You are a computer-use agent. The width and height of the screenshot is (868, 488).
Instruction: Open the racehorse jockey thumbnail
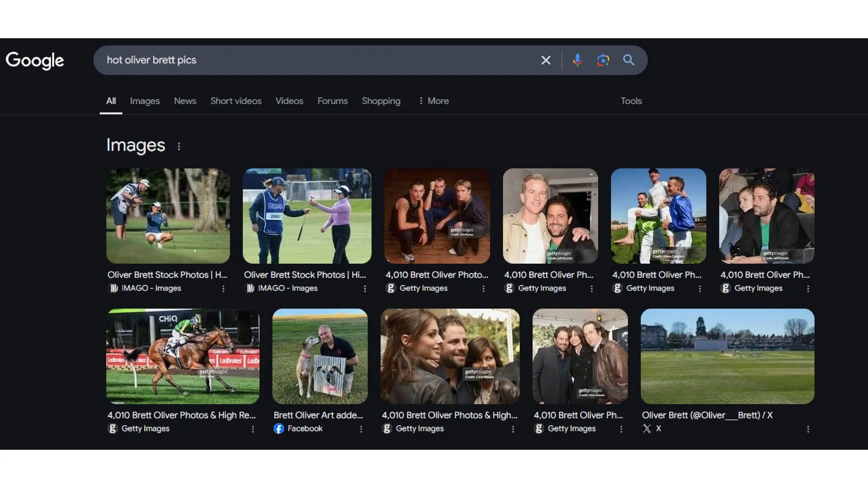point(183,356)
